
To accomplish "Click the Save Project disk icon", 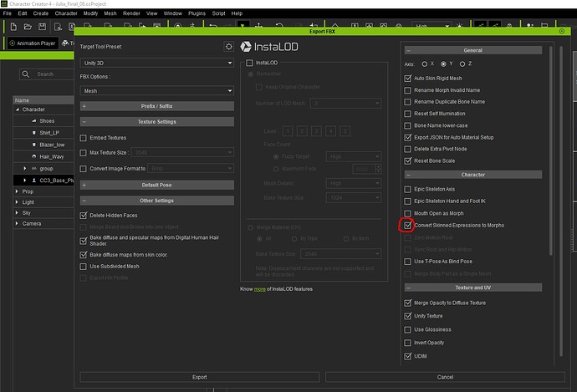I will (43, 27).
